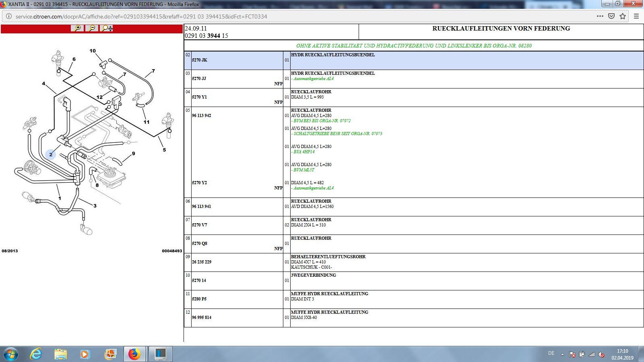Open the Firefox hamburger menu
The height and width of the screenshot is (362, 644).
(x=636, y=16)
